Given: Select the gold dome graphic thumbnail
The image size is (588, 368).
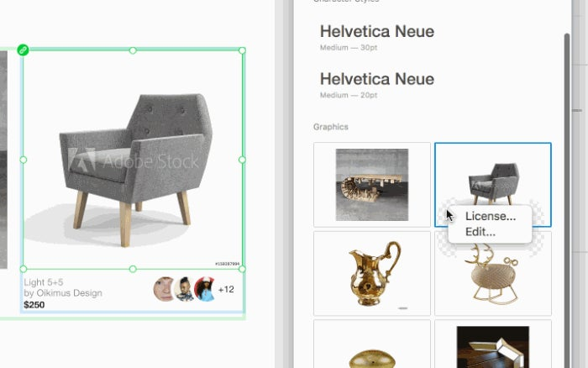Looking at the screenshot, I should pos(372,344).
